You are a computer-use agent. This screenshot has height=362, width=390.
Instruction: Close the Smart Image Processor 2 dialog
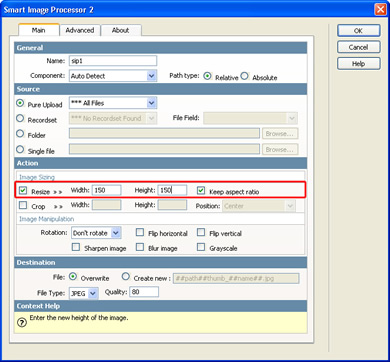(x=380, y=9)
